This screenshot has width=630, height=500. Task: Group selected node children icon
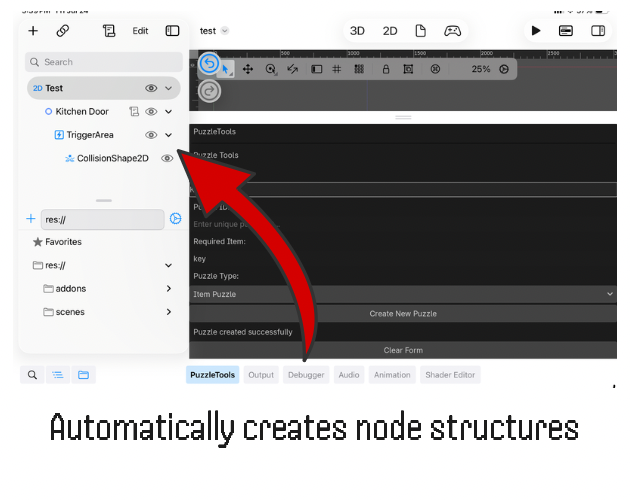408,70
